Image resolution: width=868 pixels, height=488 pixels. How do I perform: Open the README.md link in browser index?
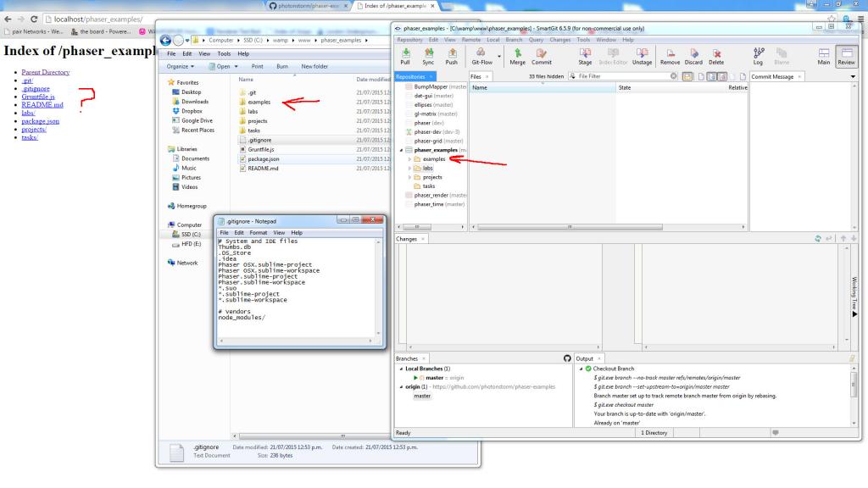coord(42,104)
